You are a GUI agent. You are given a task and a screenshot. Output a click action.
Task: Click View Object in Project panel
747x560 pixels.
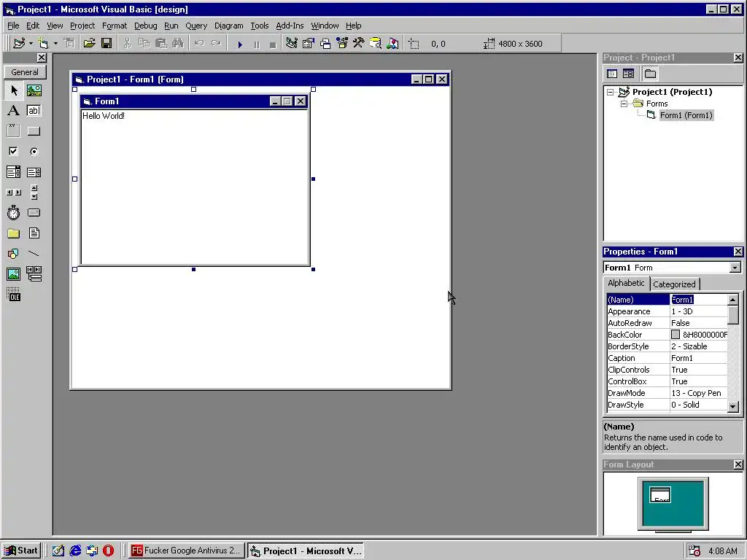click(x=628, y=74)
